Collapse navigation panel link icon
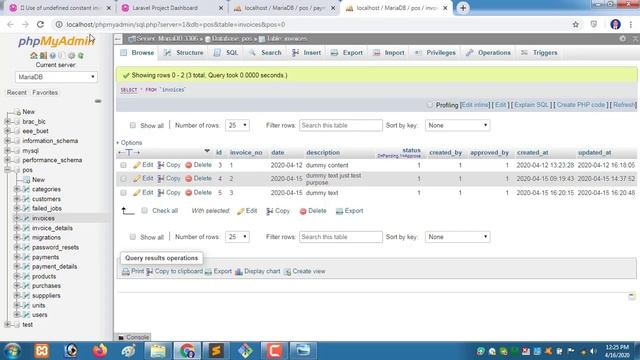 click(98, 101)
